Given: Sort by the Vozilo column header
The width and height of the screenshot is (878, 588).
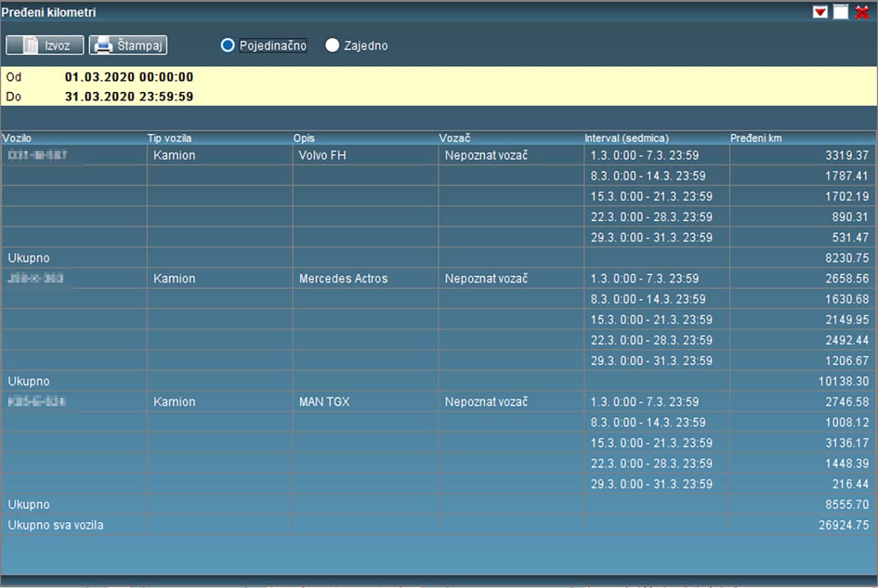Looking at the screenshot, I should [17, 139].
